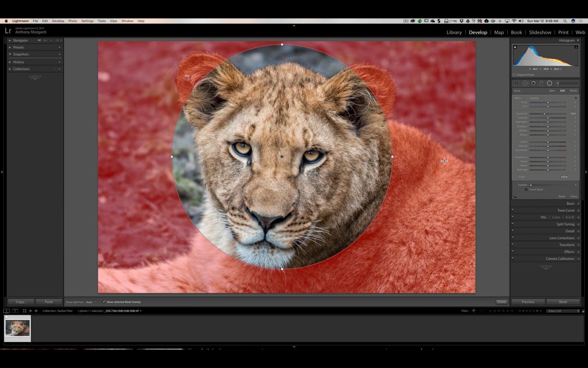Image resolution: width=588 pixels, height=368 pixels.
Task: Select the Spot Removal tool
Action: tap(525, 83)
